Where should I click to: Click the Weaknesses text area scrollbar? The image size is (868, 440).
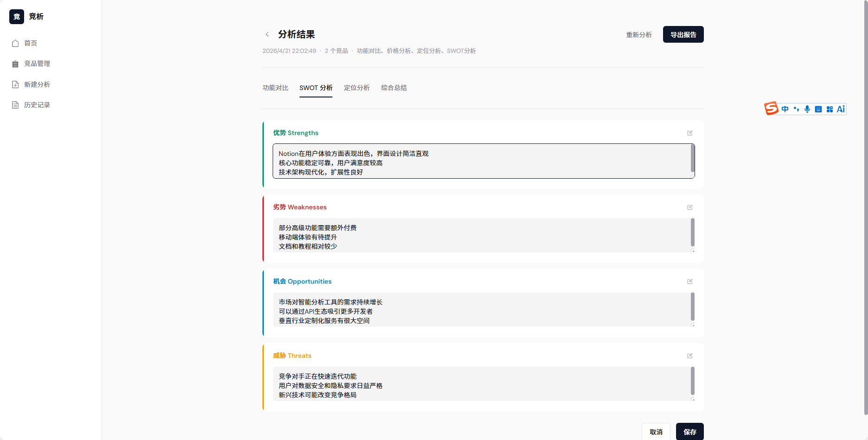pos(693,232)
